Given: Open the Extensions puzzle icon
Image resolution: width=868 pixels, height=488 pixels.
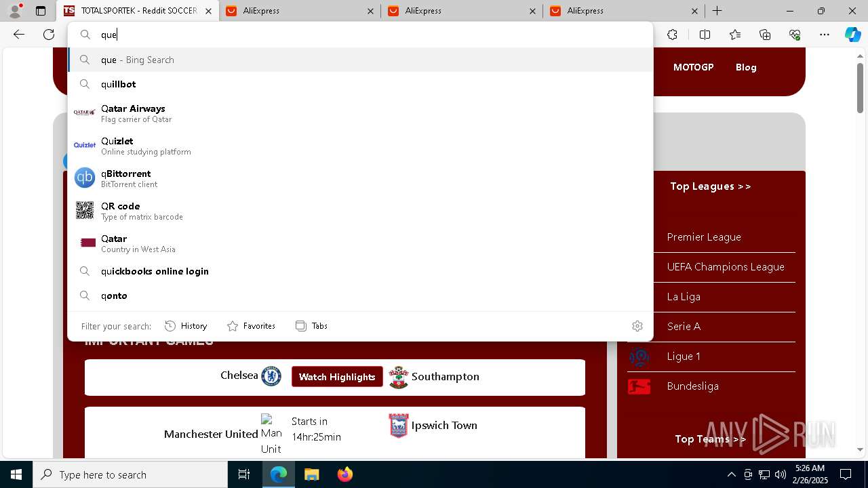Looking at the screenshot, I should (672, 35).
